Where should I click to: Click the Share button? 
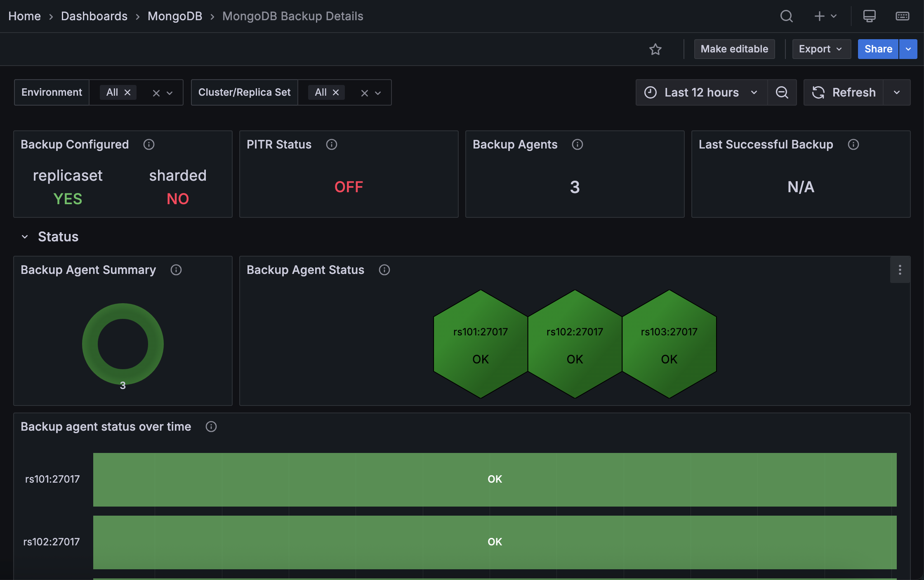[x=877, y=49]
